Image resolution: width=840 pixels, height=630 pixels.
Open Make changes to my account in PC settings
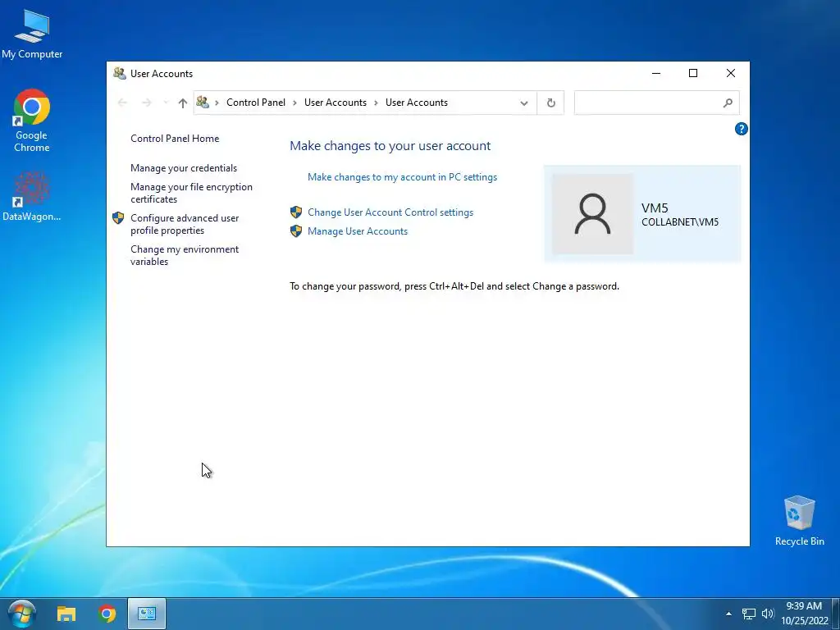402,177
